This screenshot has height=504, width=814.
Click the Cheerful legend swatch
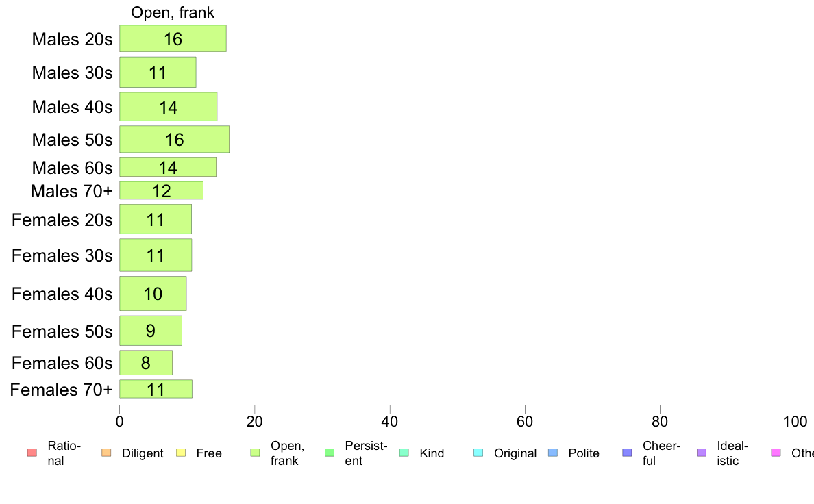627,453
